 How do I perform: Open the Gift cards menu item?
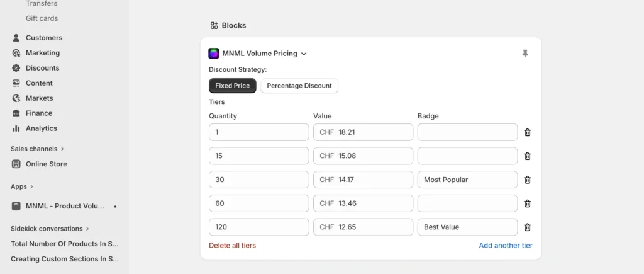tap(42, 18)
